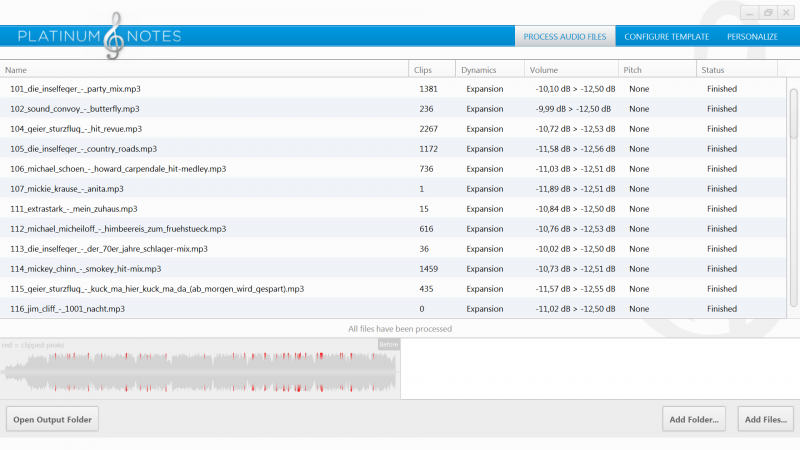Select 102_sound_convoy_-_butterfly.mp3
The width and height of the screenshot is (800, 450).
[x=74, y=109]
